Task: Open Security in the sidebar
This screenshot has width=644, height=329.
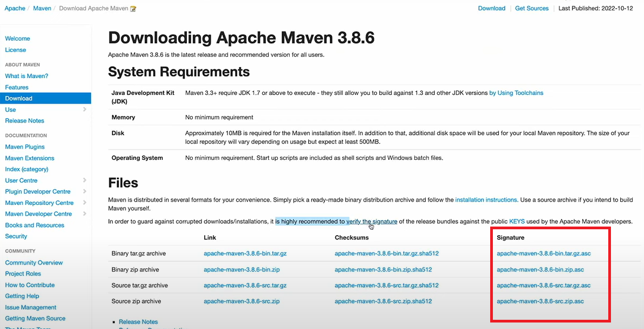Action: (x=16, y=236)
